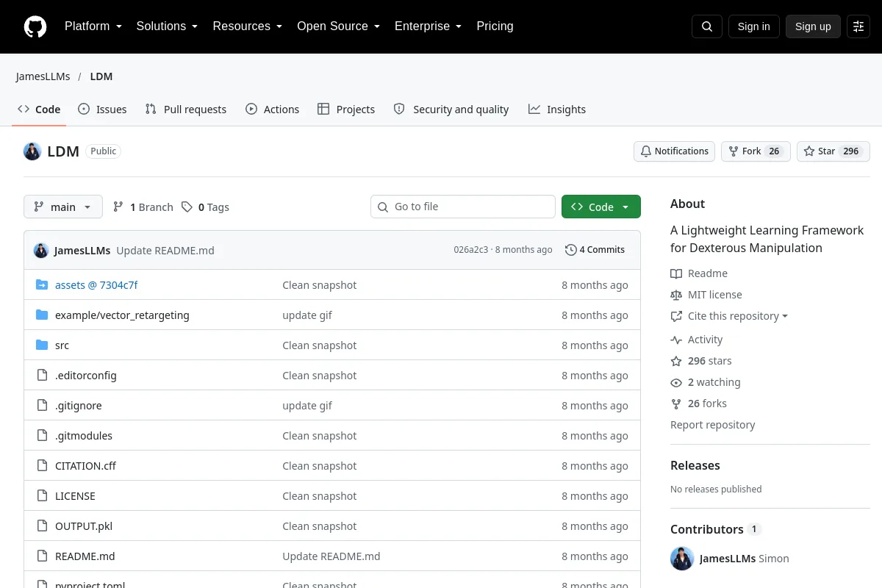Switch to the Projects tab
882x588 pixels.
(346, 110)
